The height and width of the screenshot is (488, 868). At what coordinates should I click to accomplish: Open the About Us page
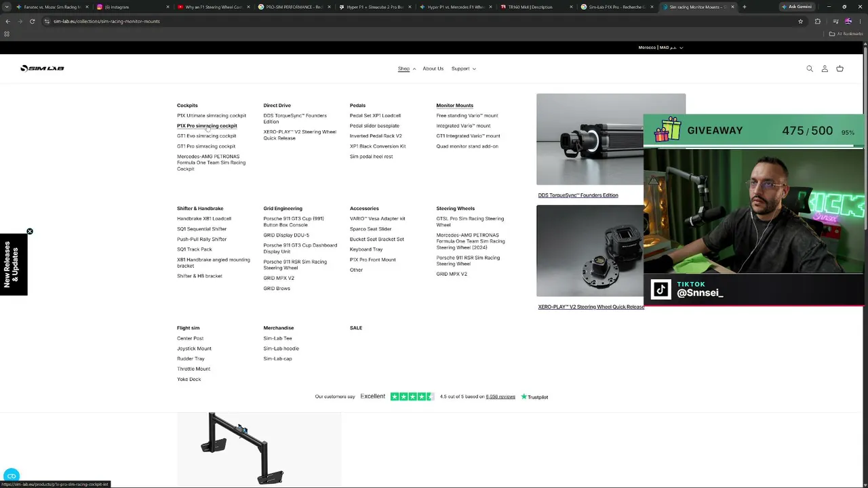(433, 68)
